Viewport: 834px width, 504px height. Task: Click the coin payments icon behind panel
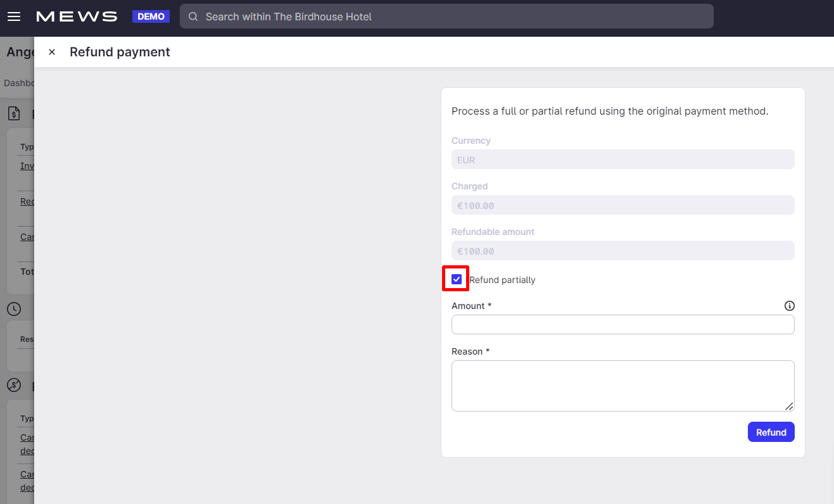click(14, 385)
